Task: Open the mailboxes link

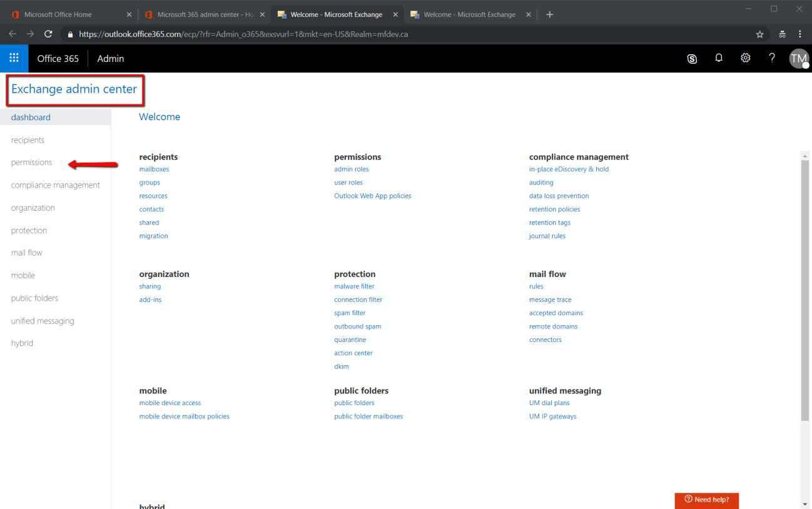Action: (154, 169)
